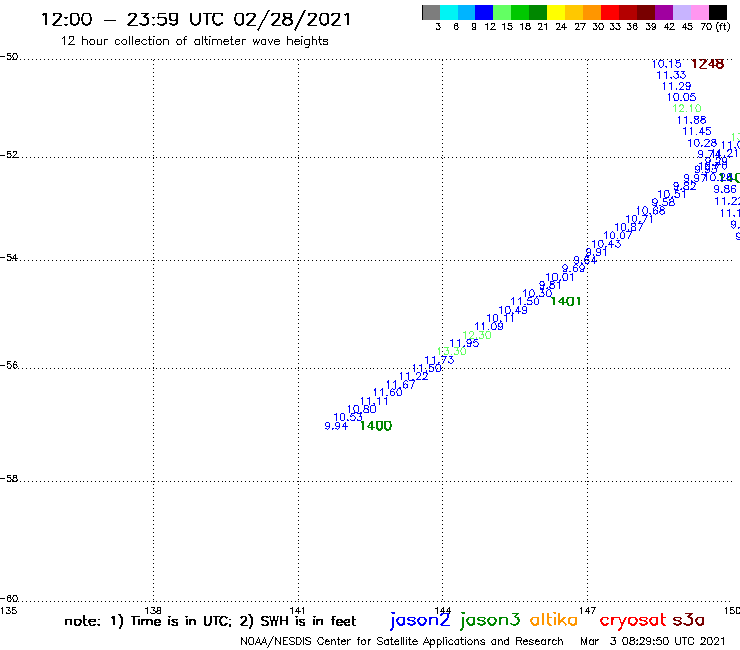Click the 10.80 wave height value
This screenshot has height=650, width=740.
(x=362, y=409)
